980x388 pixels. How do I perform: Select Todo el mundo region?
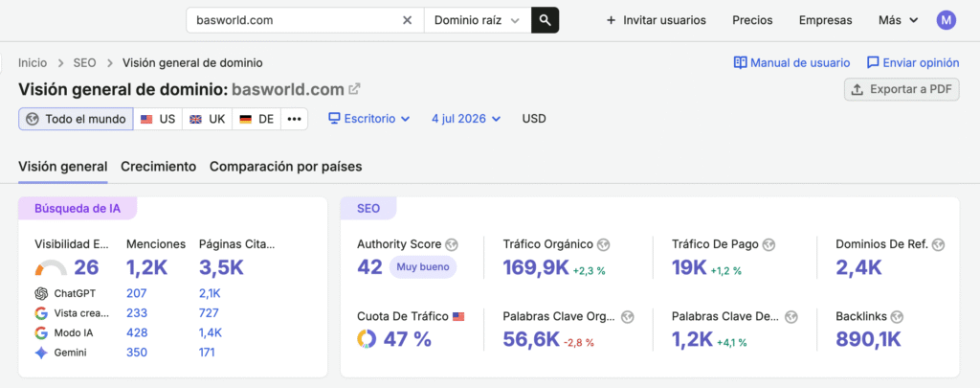[x=76, y=118]
